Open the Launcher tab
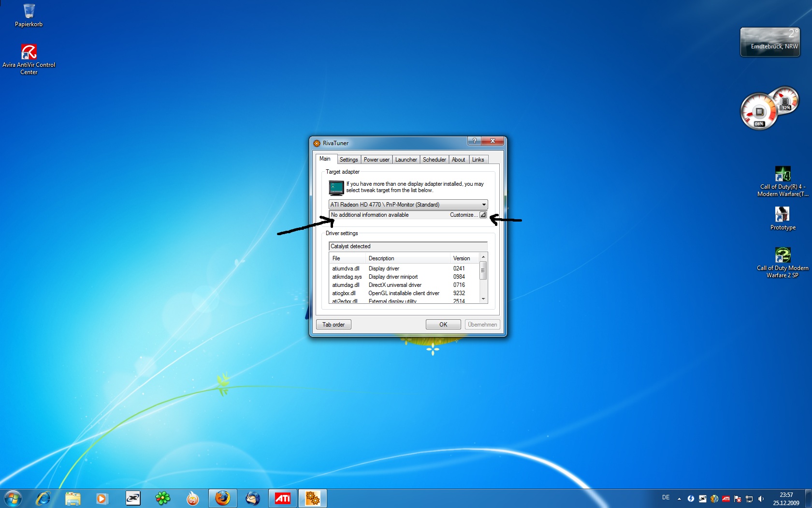 pos(406,160)
